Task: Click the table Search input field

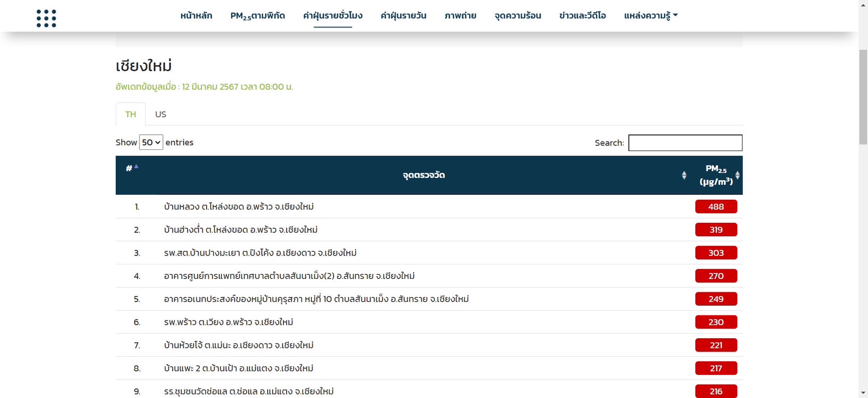Action: [685, 143]
